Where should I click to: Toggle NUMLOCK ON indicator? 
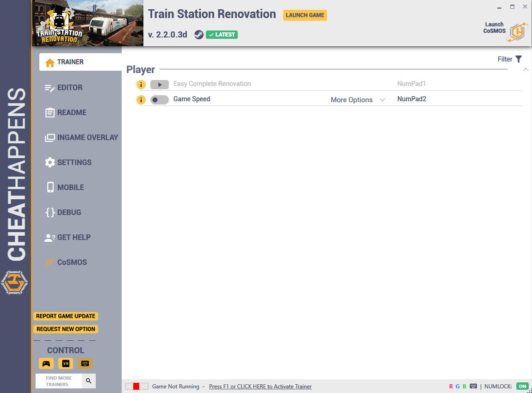coord(522,386)
